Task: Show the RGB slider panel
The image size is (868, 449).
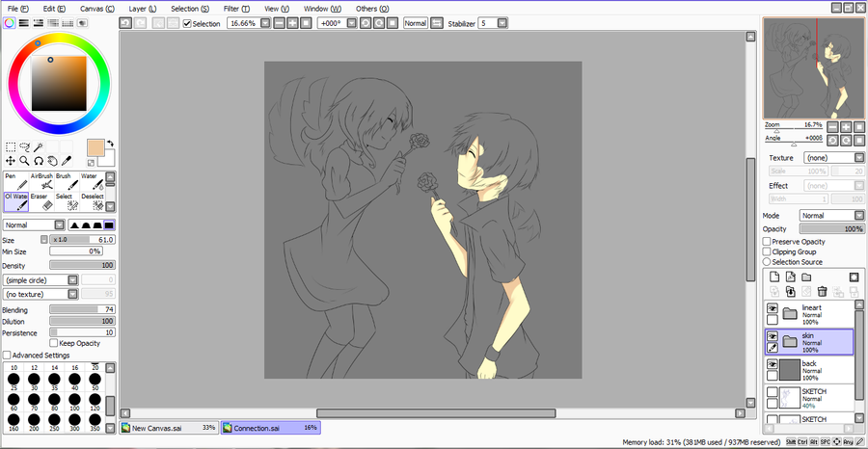Action: (x=24, y=23)
